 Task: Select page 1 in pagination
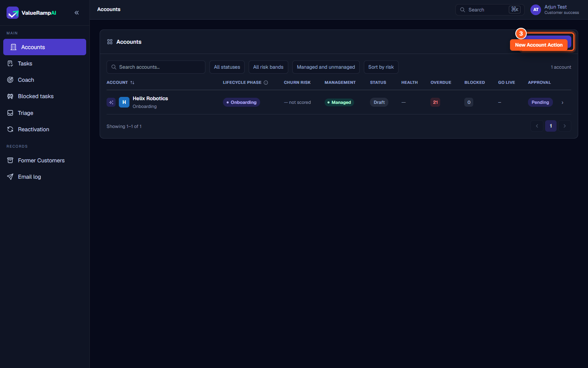tap(551, 126)
